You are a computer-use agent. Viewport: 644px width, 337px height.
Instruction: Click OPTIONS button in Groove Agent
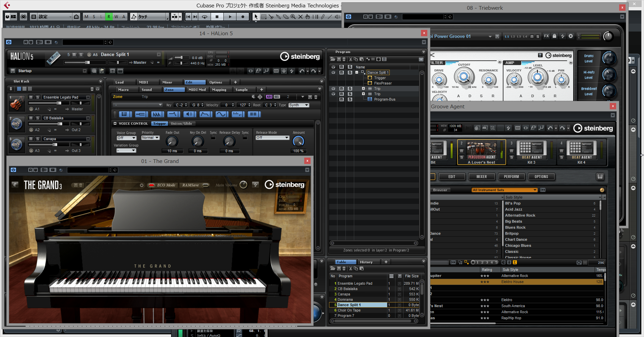[541, 177]
